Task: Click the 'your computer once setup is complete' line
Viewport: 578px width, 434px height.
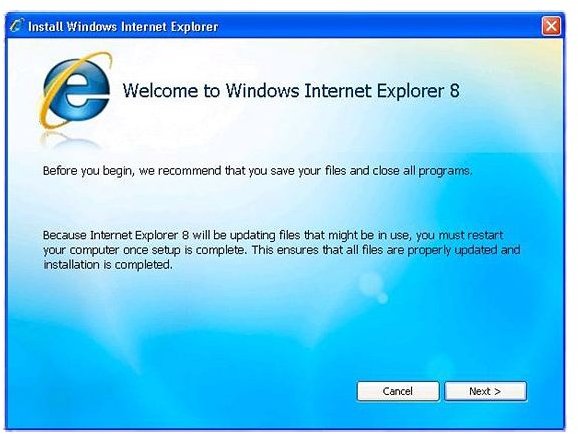Action: pos(281,250)
